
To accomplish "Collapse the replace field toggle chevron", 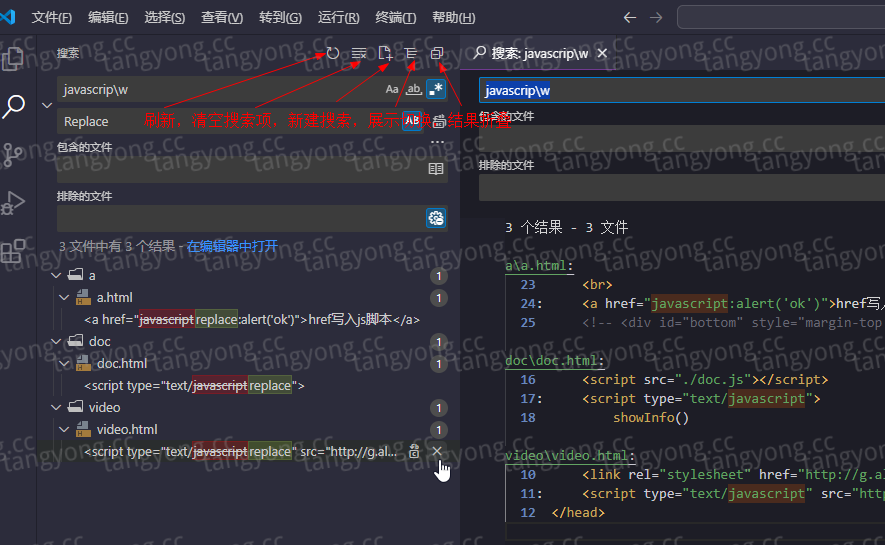I will point(47,106).
